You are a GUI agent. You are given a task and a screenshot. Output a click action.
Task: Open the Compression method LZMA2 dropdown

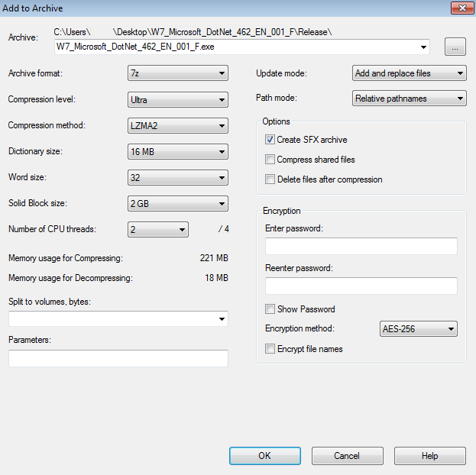coord(177,125)
